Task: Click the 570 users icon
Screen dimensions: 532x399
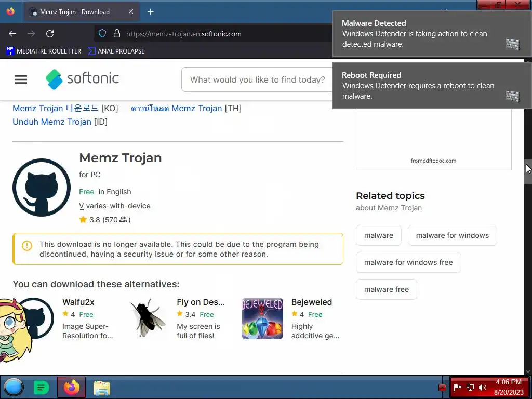Action: (x=123, y=220)
